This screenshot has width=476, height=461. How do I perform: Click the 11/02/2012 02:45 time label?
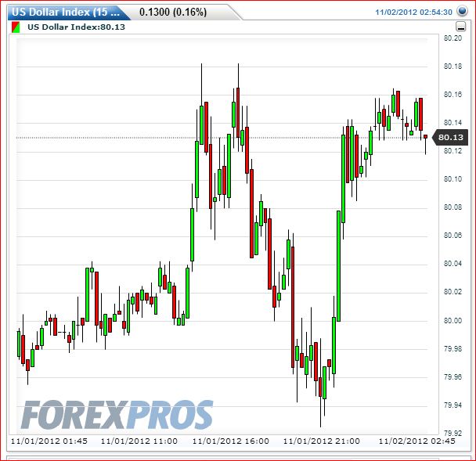pos(416,441)
